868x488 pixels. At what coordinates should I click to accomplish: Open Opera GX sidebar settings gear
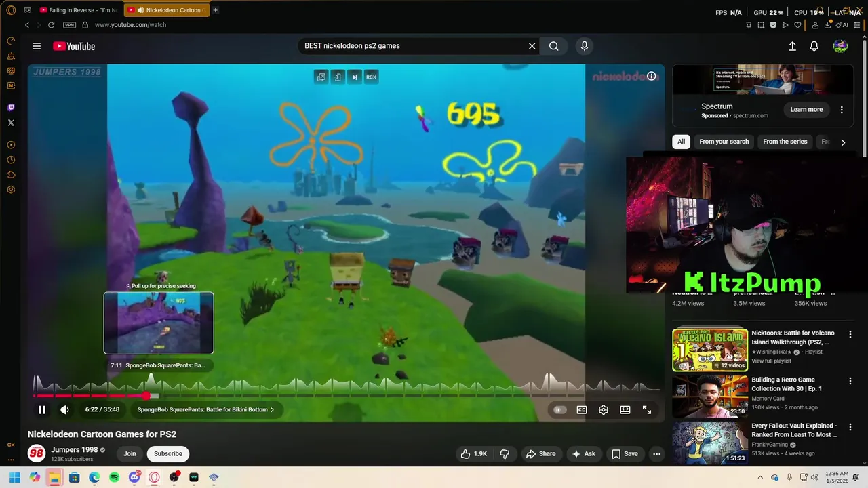[11, 190]
